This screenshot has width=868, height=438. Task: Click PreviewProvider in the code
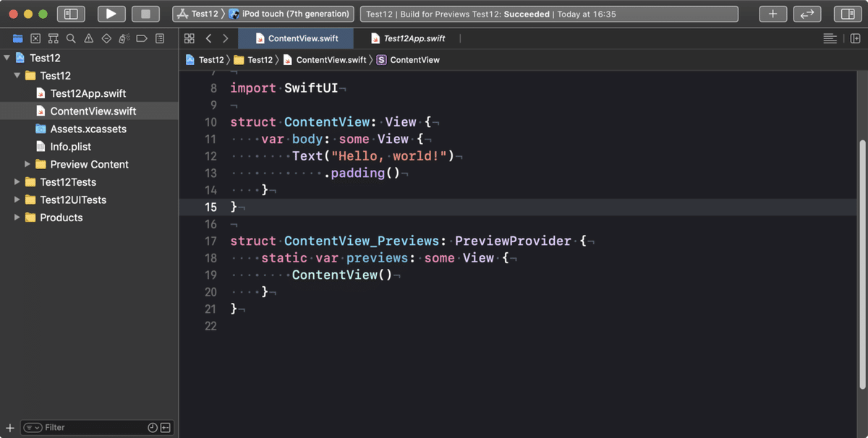pyautogui.click(x=513, y=241)
